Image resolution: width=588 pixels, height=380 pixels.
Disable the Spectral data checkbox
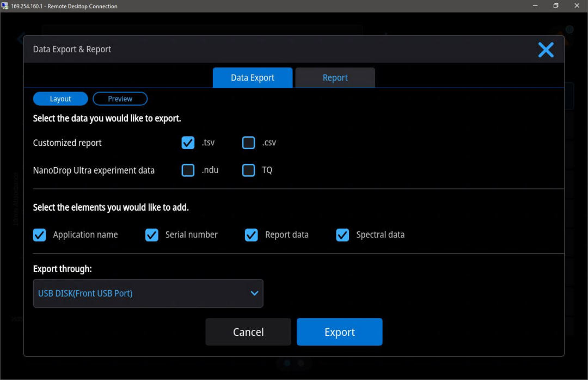342,235
